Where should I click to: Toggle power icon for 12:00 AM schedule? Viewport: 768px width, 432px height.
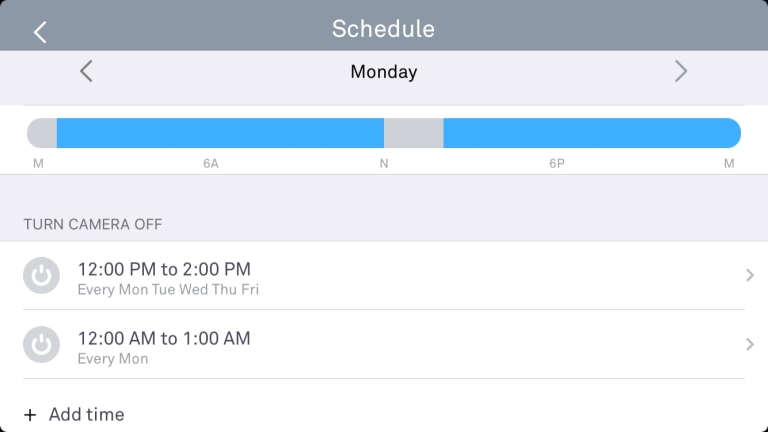pyautogui.click(x=42, y=344)
